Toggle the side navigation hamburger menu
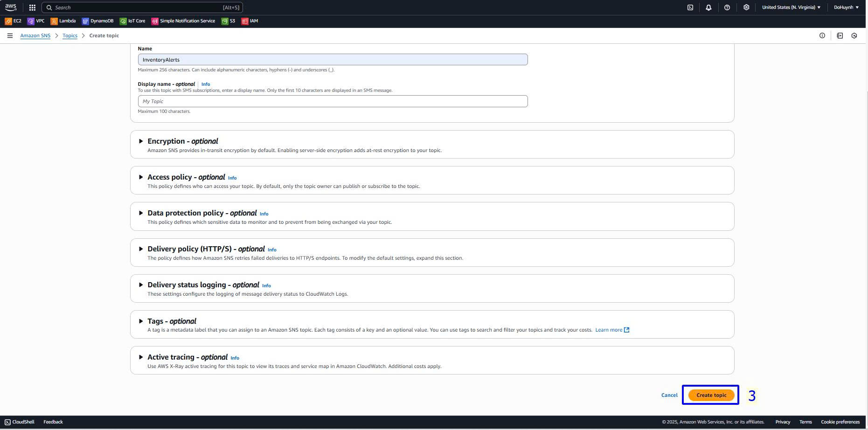This screenshot has height=430, width=868. pyautogui.click(x=10, y=35)
